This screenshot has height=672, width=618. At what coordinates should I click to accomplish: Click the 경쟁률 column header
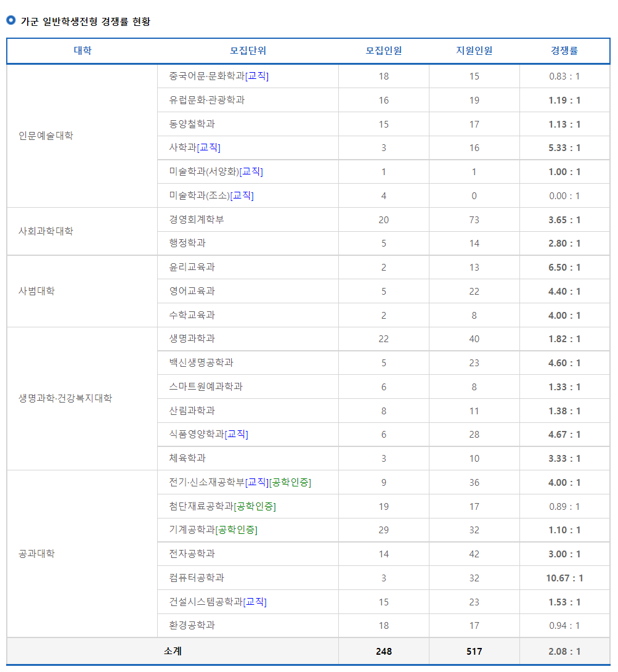click(564, 51)
